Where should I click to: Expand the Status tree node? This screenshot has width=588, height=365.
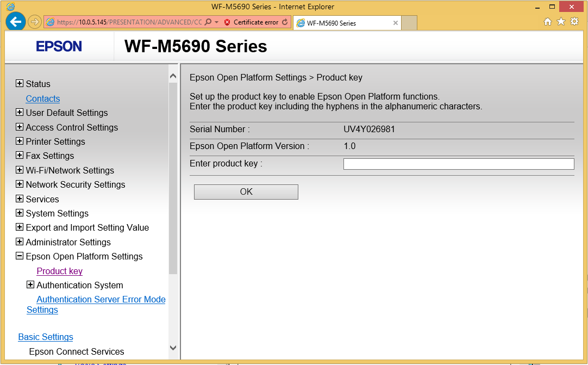pos(20,84)
